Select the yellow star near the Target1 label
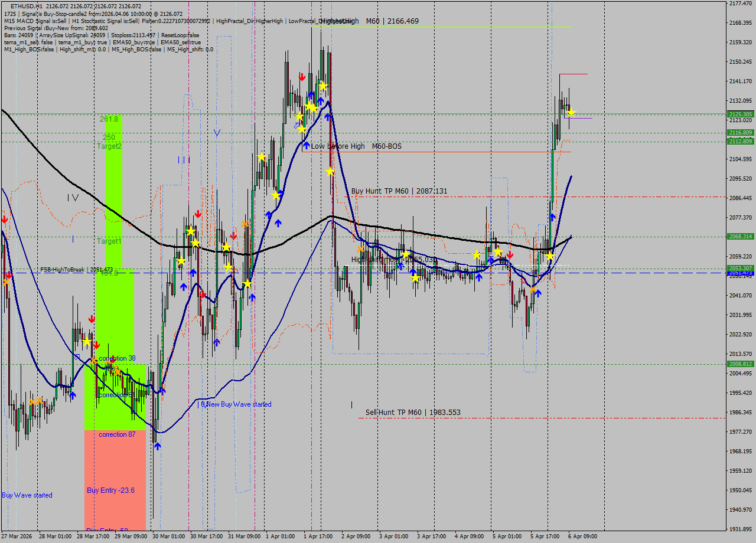756x543 pixels. 195,242
